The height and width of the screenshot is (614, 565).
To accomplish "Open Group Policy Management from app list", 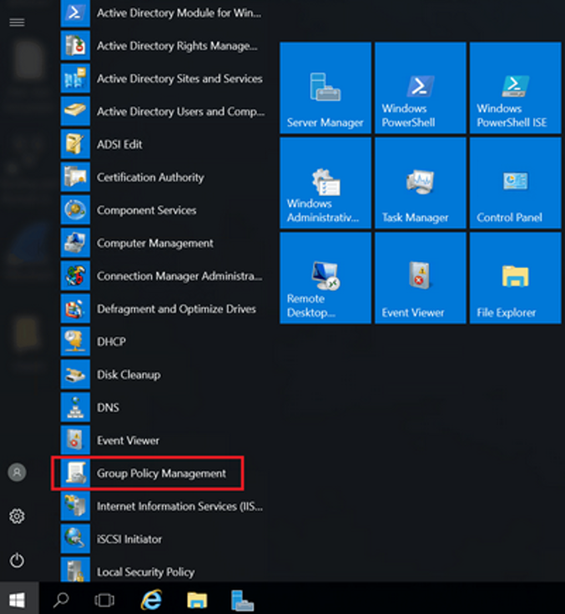I will [x=148, y=473].
